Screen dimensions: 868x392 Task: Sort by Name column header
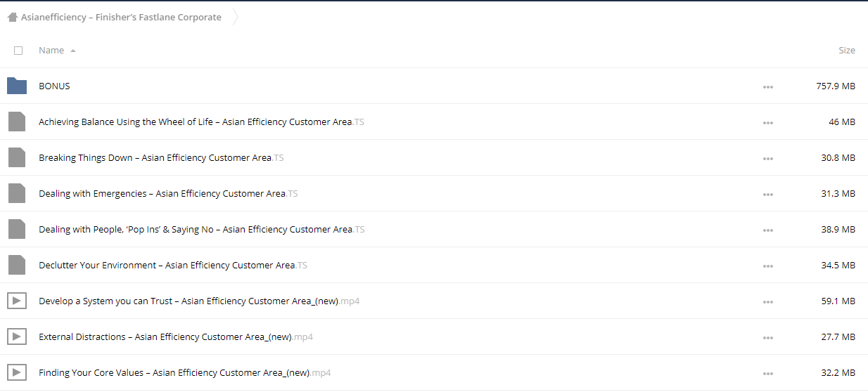coord(51,51)
